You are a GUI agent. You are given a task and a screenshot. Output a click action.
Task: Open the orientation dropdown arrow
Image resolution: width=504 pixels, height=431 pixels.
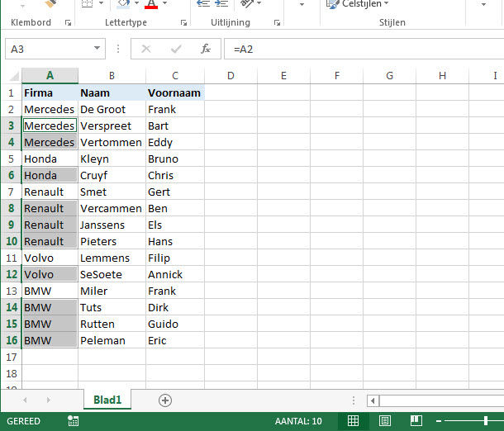click(259, 3)
